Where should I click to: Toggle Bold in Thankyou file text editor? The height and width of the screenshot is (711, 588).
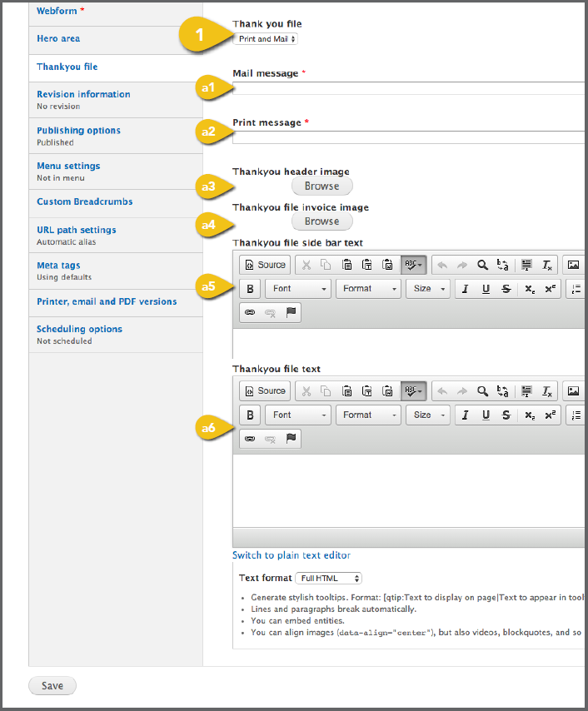coord(250,415)
